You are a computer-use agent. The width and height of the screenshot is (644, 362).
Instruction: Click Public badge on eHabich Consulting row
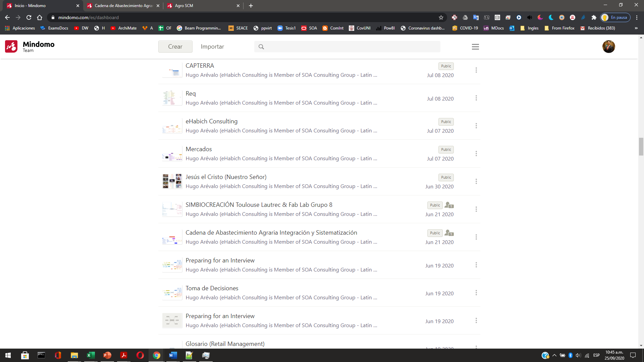coord(446,122)
